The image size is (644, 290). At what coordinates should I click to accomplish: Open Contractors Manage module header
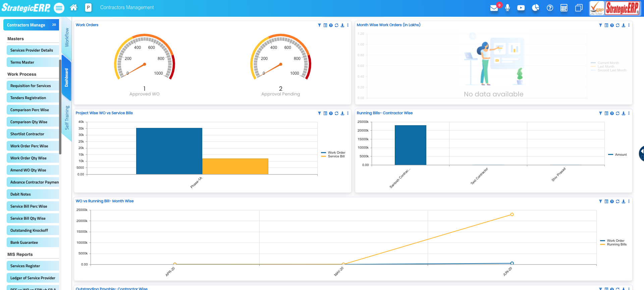[31, 25]
